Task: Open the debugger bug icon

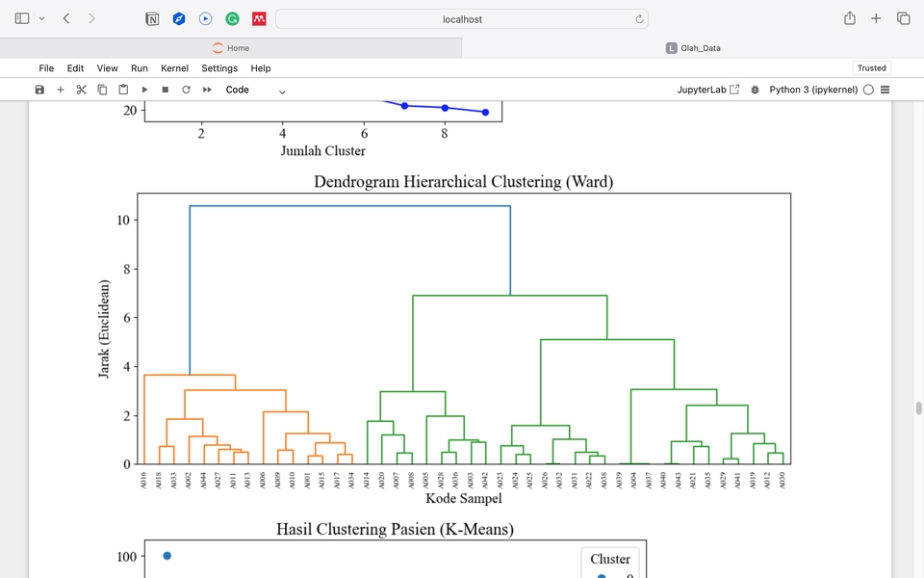Action: (755, 90)
